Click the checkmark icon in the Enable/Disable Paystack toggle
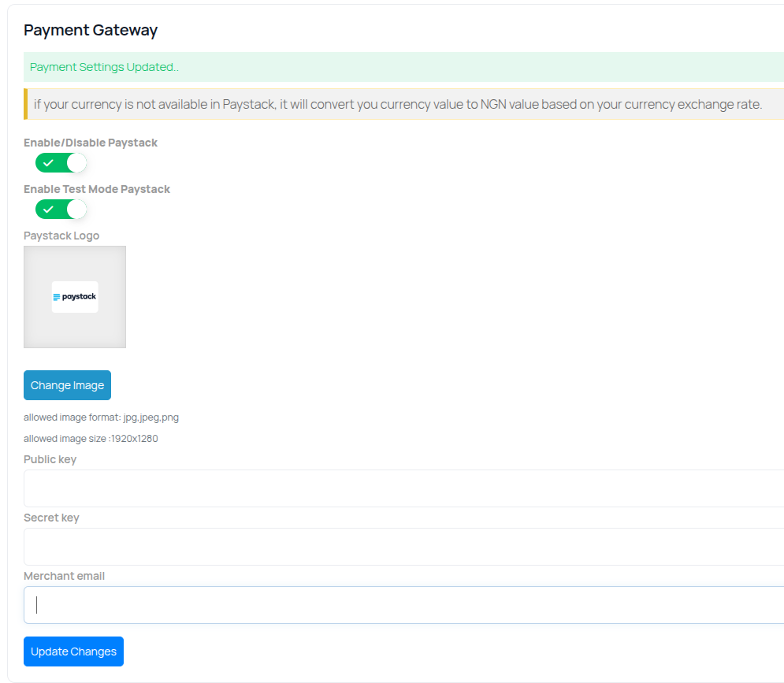Screen dimensions: 784x683 point(48,163)
